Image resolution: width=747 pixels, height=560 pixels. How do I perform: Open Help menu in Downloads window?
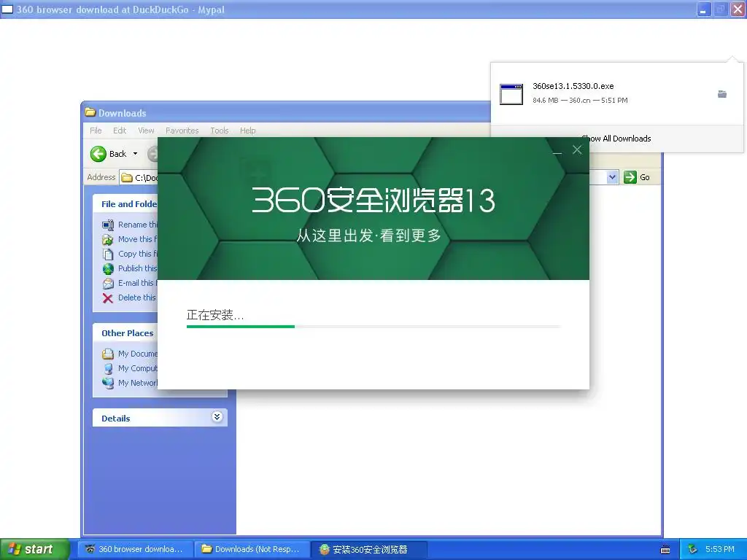coord(248,131)
